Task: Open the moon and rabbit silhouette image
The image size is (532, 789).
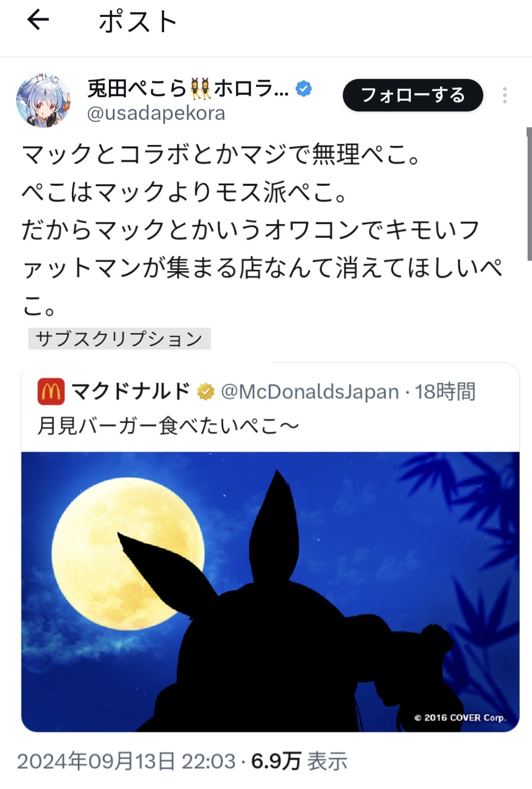Action: click(x=270, y=592)
